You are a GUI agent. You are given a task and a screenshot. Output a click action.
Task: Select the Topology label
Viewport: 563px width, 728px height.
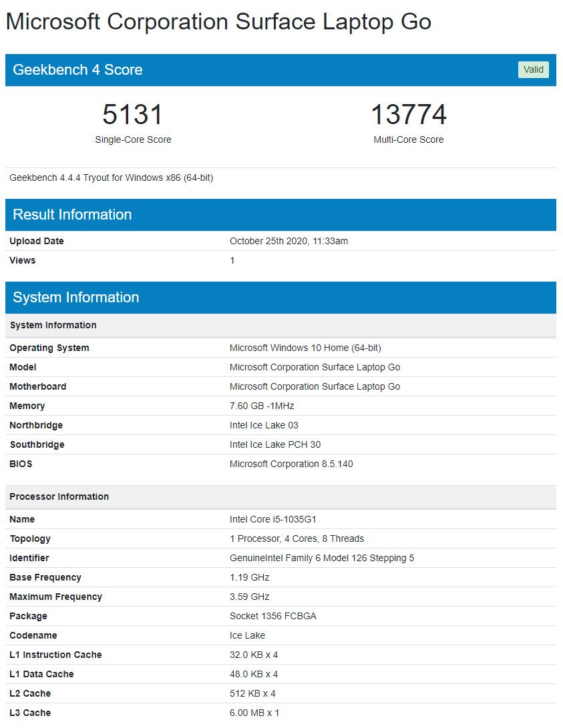[x=30, y=538]
